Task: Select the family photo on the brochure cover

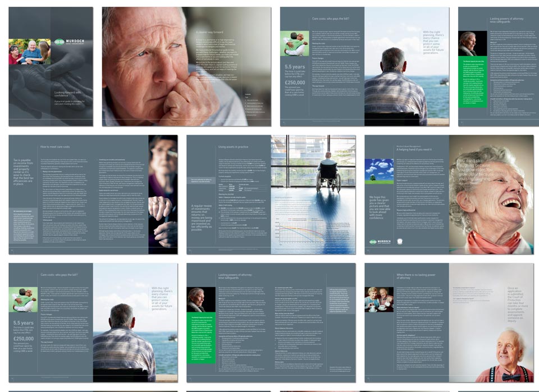Action: point(30,52)
